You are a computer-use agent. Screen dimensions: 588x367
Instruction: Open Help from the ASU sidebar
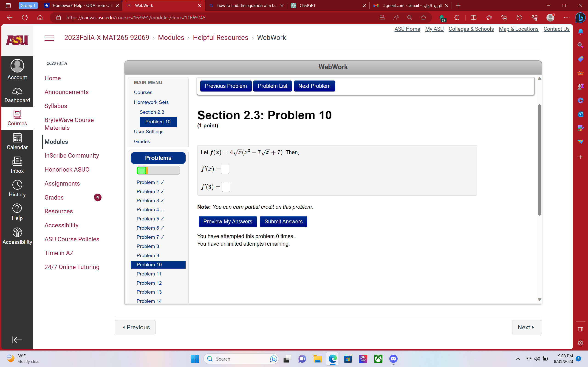(17, 211)
